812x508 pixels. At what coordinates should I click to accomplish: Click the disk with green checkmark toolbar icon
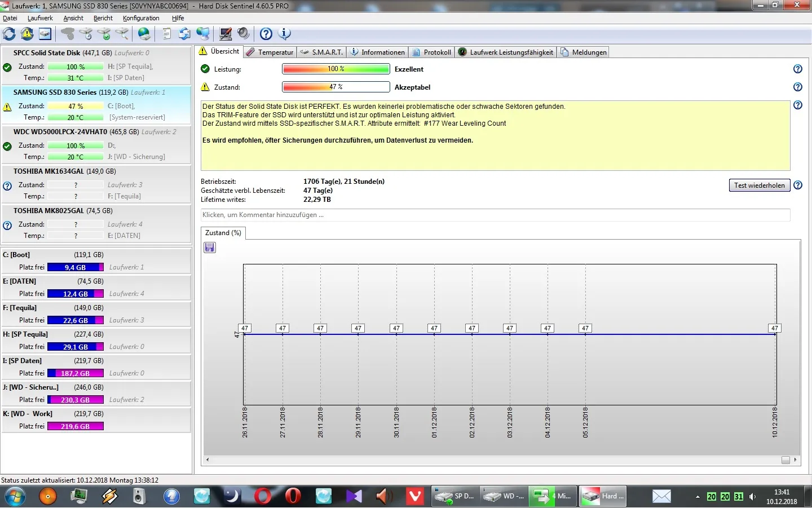pos(104,34)
